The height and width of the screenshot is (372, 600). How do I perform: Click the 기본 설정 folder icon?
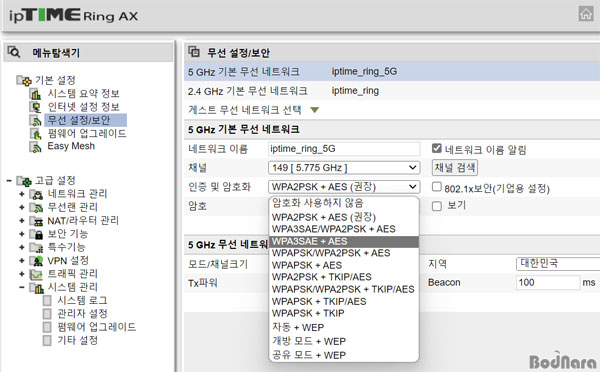pyautogui.click(x=24, y=80)
